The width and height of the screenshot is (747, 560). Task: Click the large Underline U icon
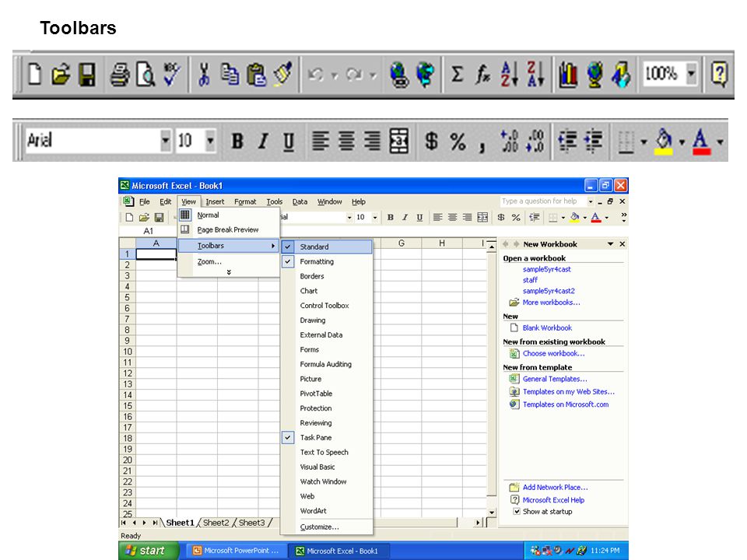click(289, 142)
